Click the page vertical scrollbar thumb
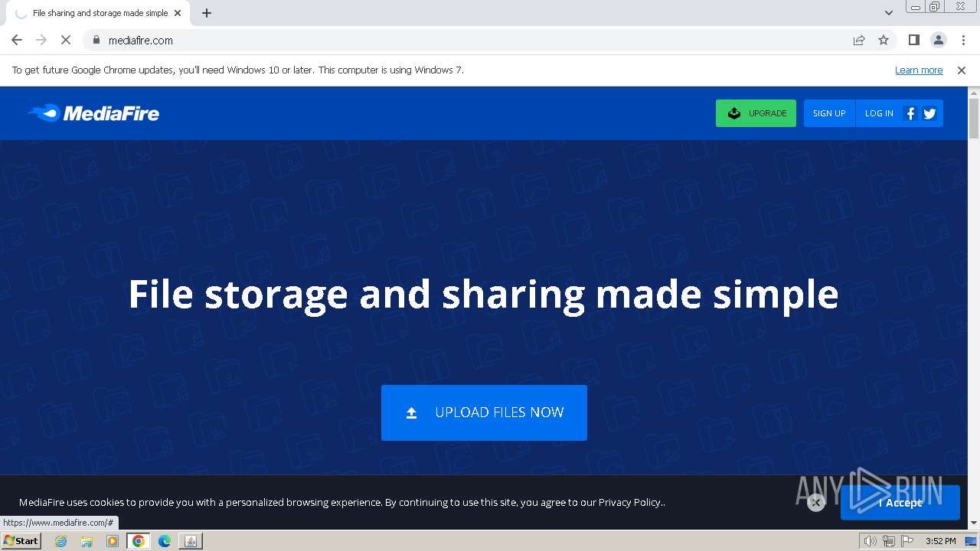 [974, 118]
